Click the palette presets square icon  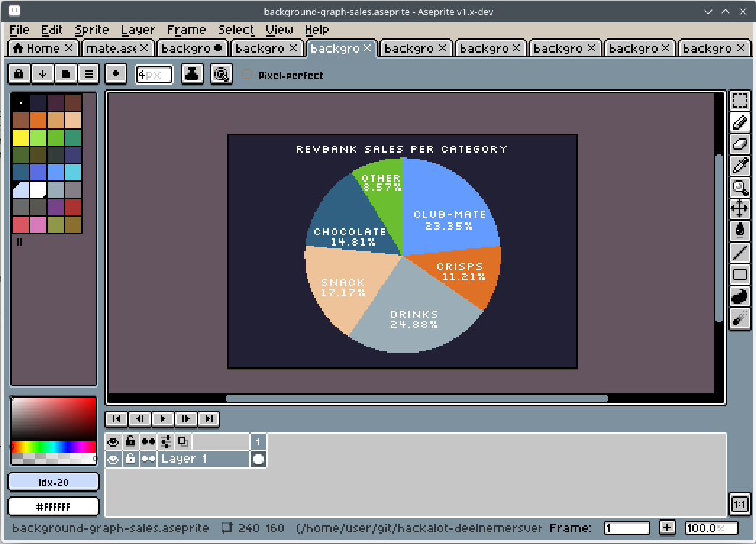[66, 75]
